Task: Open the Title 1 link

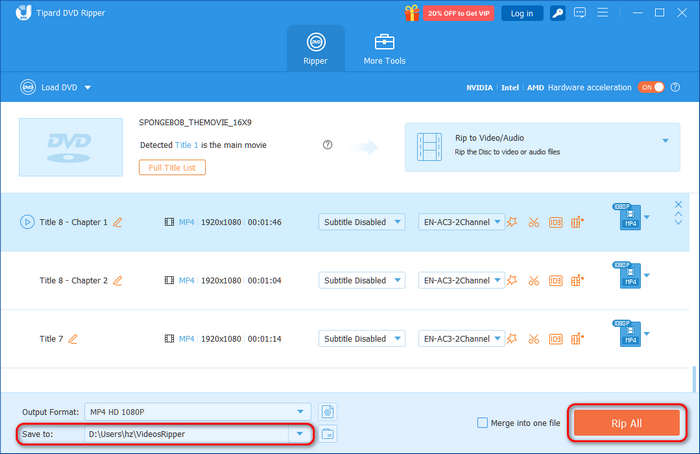Action: click(187, 145)
